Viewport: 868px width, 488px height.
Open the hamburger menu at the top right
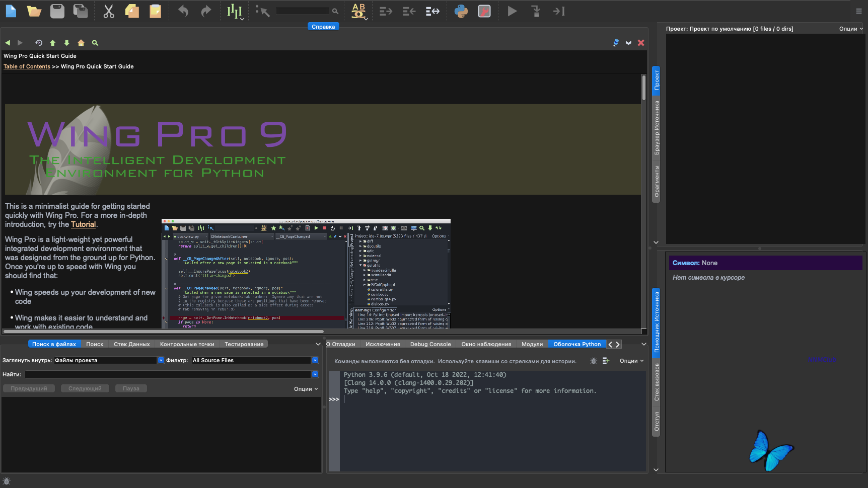(858, 11)
